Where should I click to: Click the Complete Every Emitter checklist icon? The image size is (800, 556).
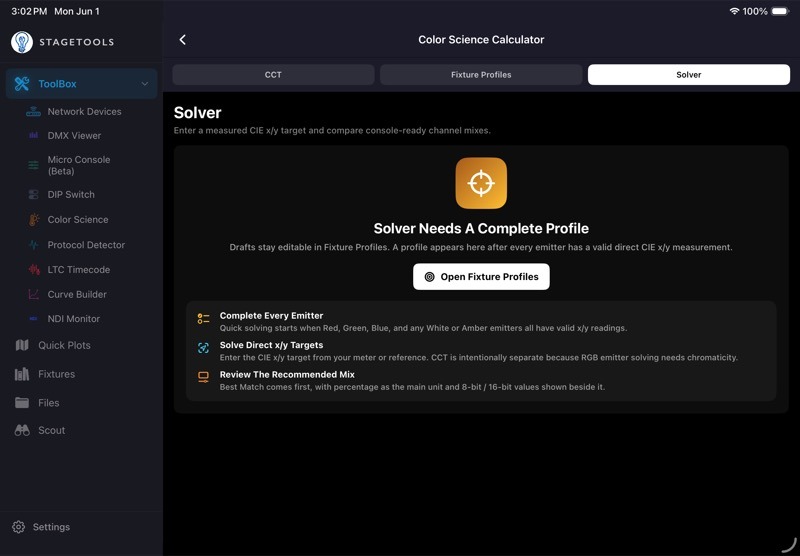203,319
